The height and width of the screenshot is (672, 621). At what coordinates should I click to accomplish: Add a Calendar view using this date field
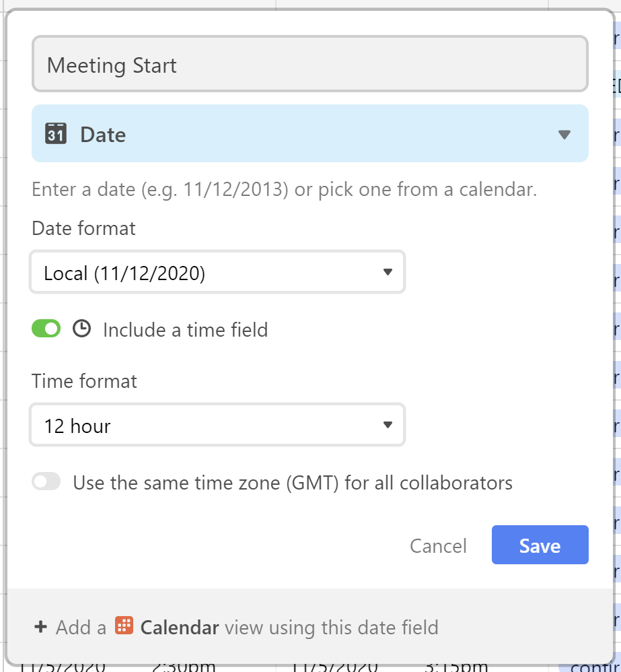(x=236, y=627)
